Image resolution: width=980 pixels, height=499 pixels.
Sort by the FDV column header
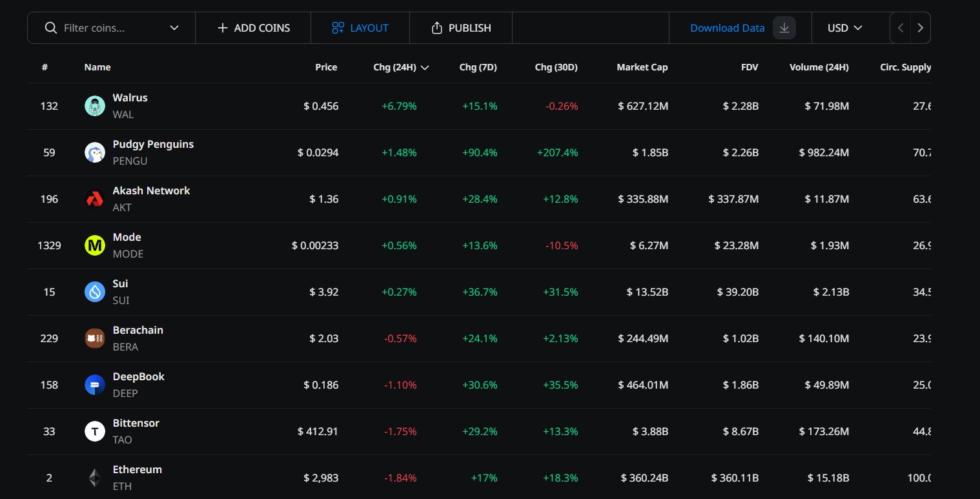coord(750,67)
